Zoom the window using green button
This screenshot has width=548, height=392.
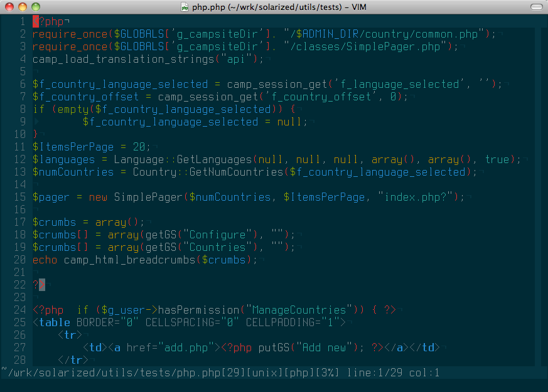point(35,7)
